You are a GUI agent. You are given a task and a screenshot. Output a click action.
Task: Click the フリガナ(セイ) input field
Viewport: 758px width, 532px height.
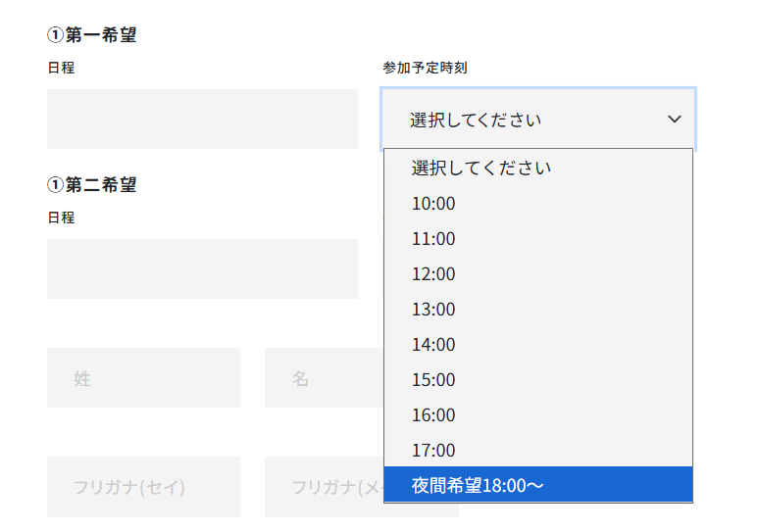point(143,487)
